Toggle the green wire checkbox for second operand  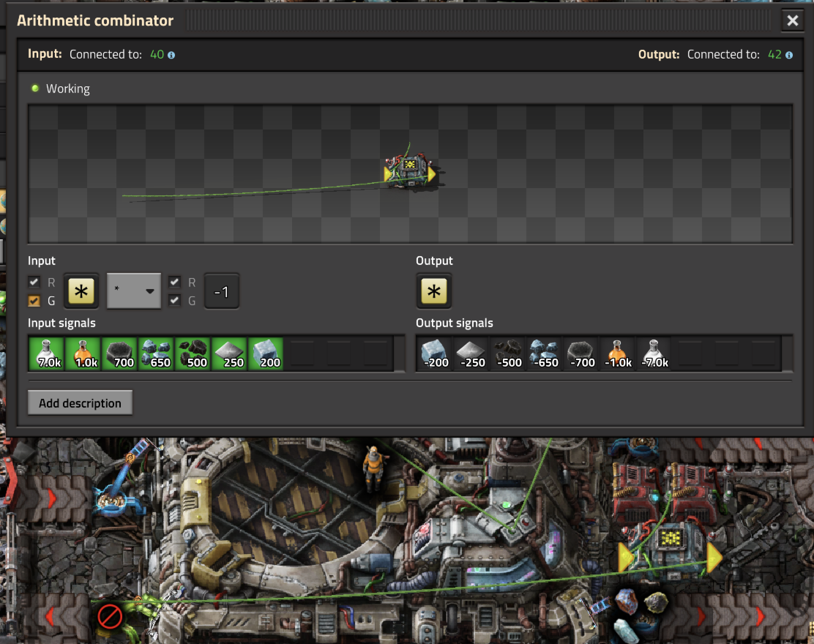174,300
